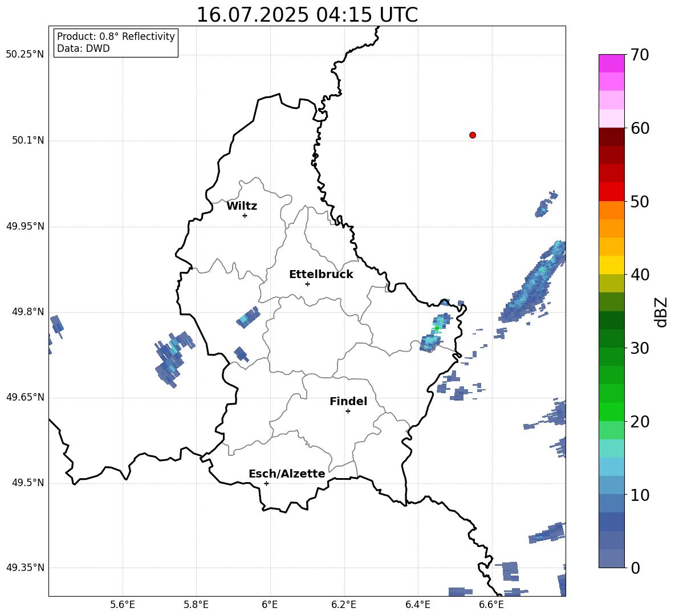Click the Ettelbruck cross marker
This screenshot has height=616, width=675.
pos(307,284)
